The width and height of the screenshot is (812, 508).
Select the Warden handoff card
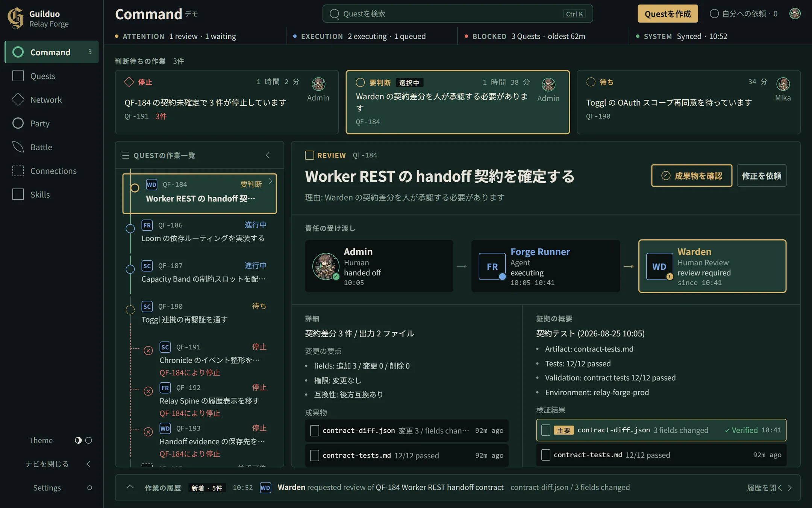712,266
